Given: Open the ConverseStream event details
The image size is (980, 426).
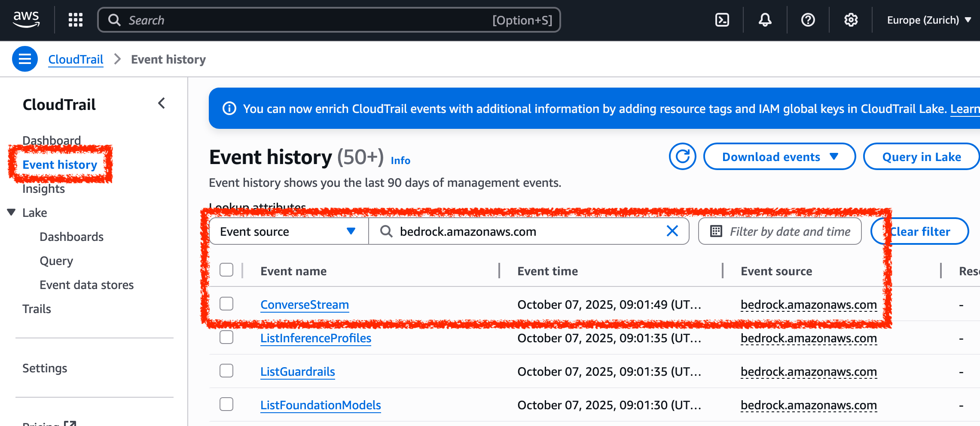Looking at the screenshot, I should (x=305, y=304).
